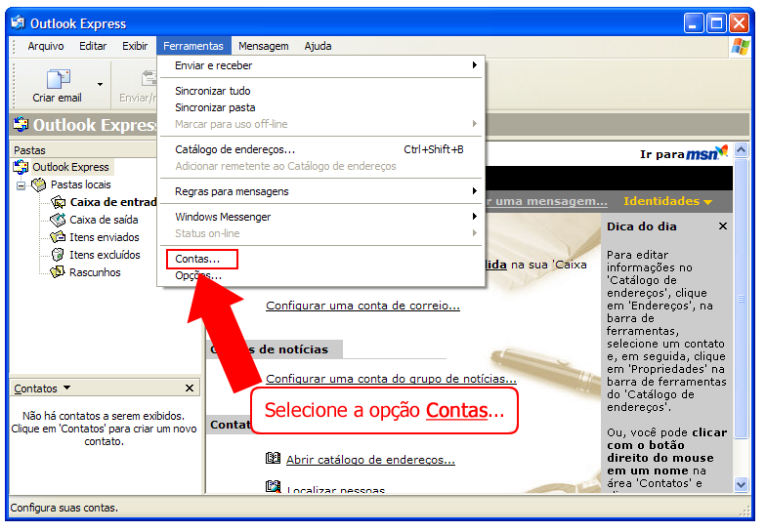Click status bar text Configura suas contas.
This screenshot has height=532, width=766.
coord(64,508)
